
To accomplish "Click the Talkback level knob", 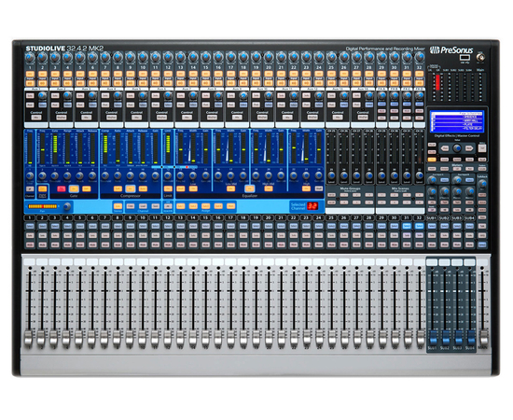I will click(x=482, y=184).
